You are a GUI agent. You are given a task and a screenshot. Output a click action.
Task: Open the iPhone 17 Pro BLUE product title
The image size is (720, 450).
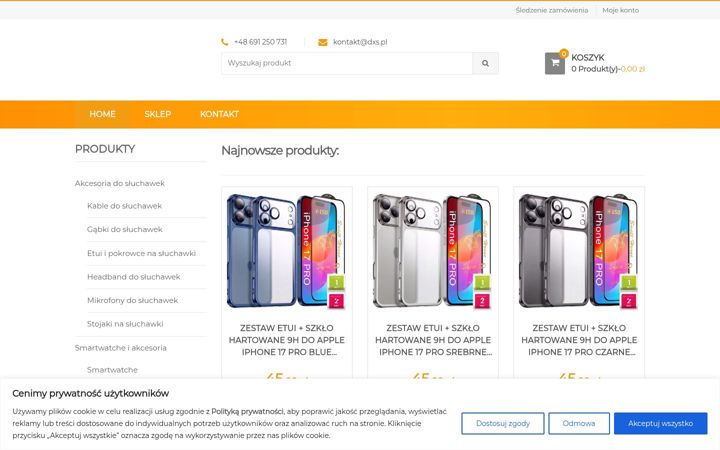287,340
